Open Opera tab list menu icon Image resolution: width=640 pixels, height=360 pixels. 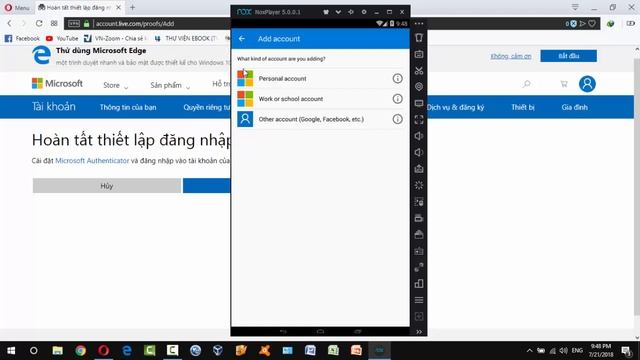pyautogui.click(x=575, y=7)
